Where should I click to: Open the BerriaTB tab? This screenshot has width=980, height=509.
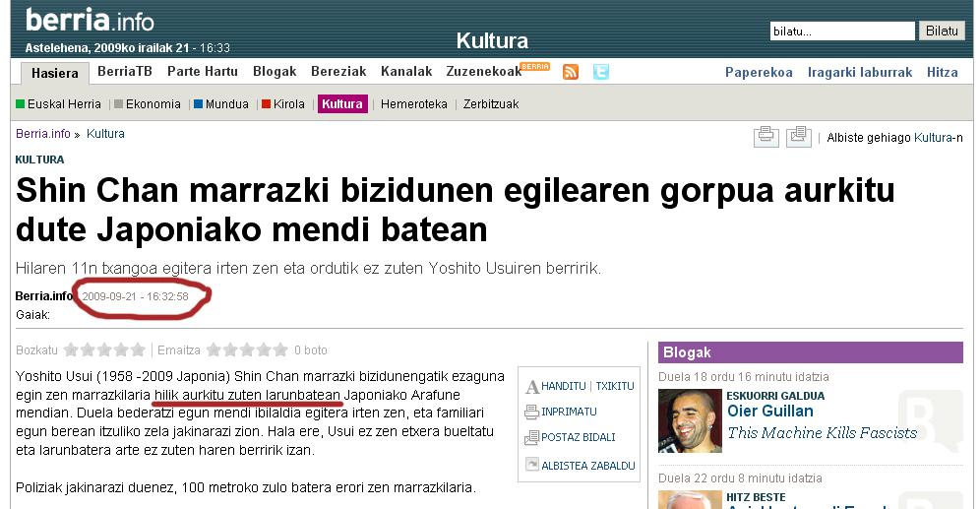[125, 71]
